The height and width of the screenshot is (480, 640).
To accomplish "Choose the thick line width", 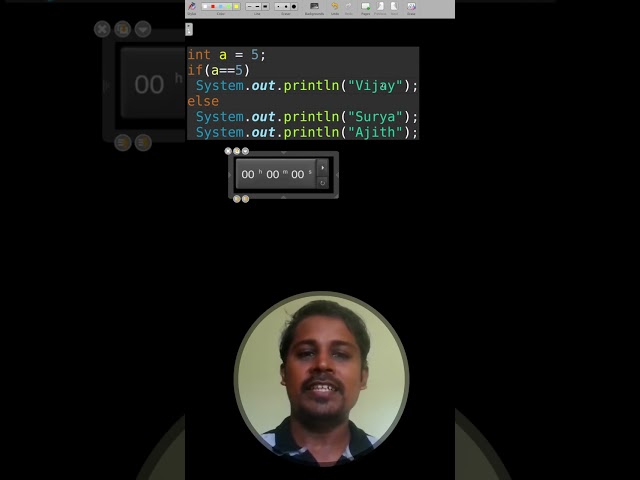I will 265,7.
